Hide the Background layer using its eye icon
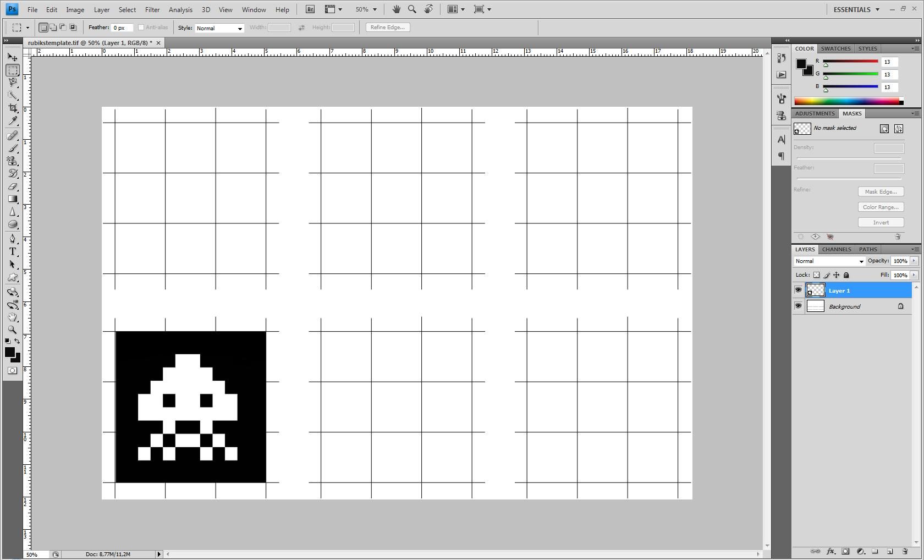The image size is (924, 560). (798, 306)
